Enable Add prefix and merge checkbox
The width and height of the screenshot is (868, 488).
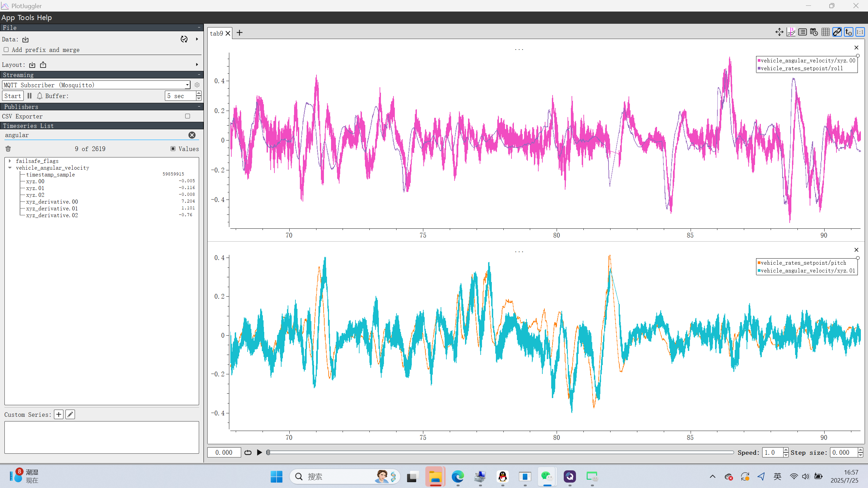tap(6, 50)
